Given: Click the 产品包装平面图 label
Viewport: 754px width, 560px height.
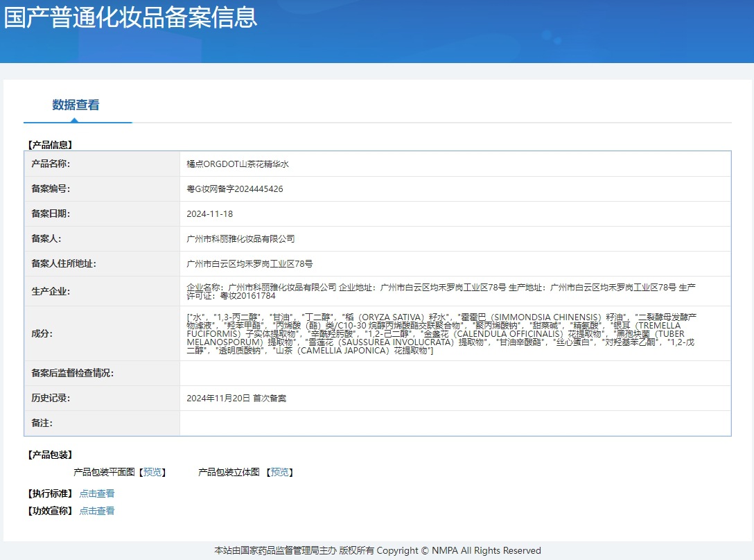Looking at the screenshot, I should point(105,472).
